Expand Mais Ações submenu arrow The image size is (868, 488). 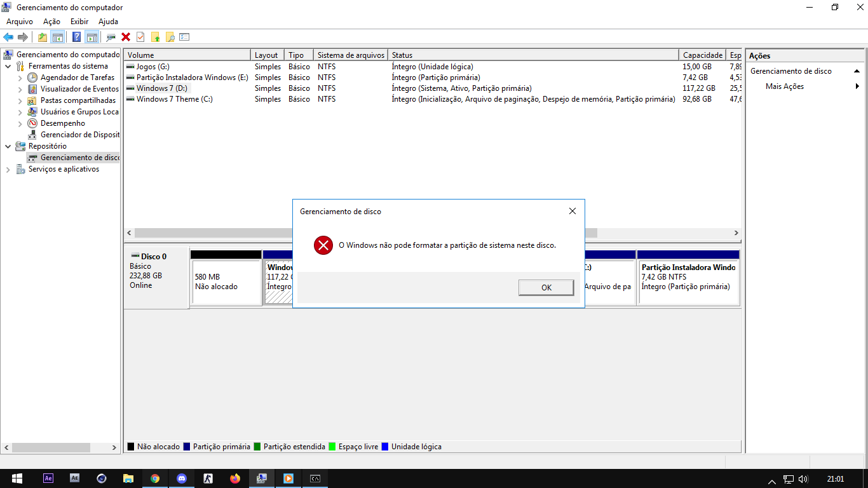tap(858, 86)
